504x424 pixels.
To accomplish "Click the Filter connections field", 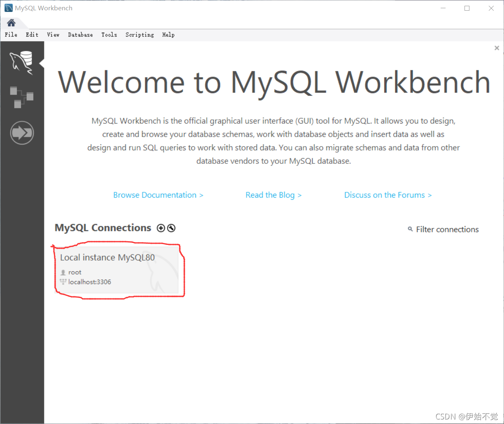I will (x=447, y=229).
